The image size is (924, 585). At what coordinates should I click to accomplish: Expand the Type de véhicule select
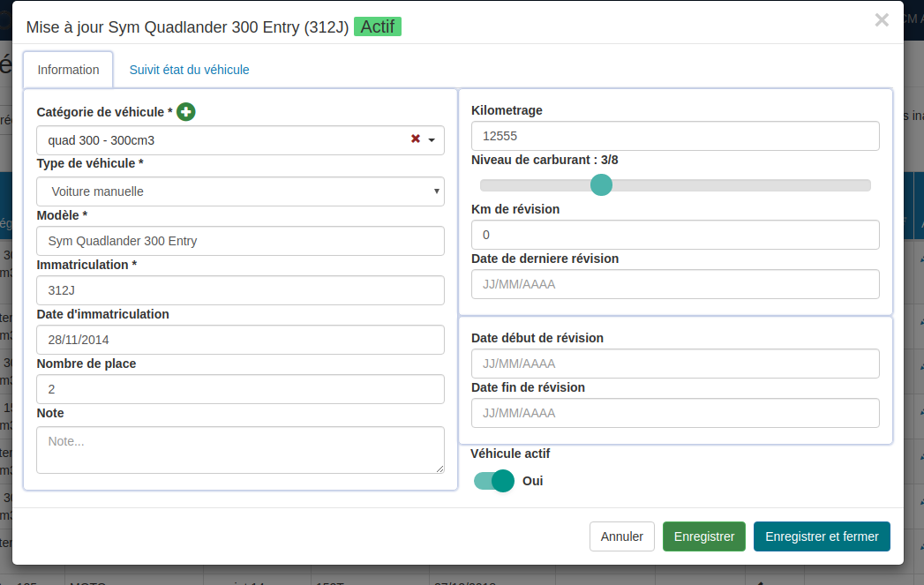[240, 191]
